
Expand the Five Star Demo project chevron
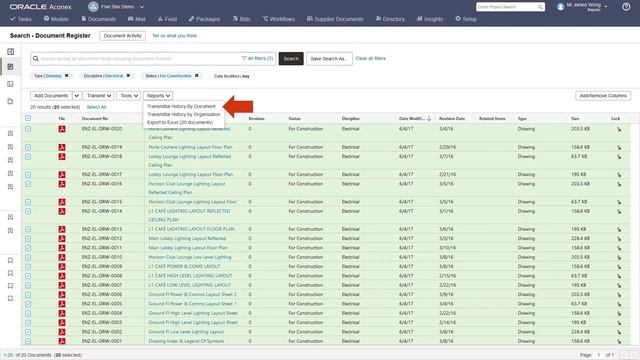(x=142, y=7)
